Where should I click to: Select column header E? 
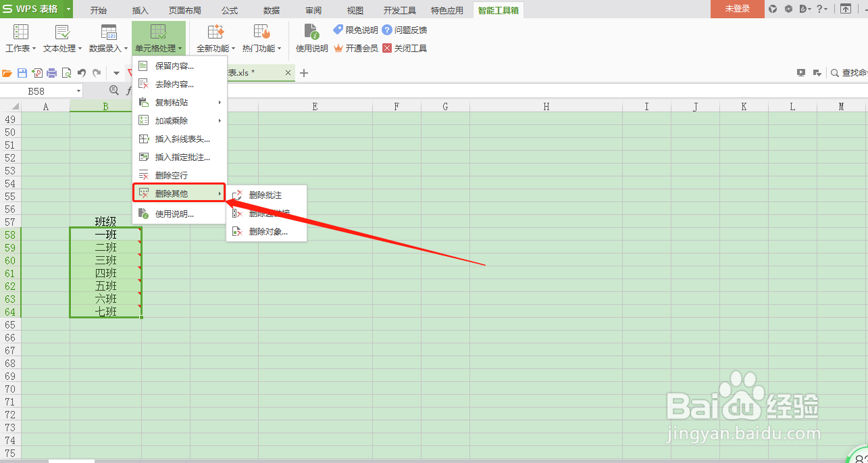315,106
